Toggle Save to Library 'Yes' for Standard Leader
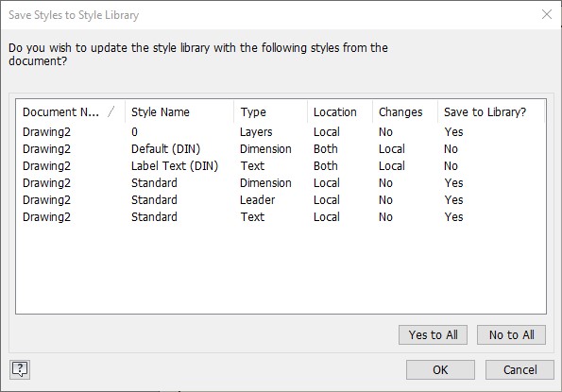 (x=453, y=200)
